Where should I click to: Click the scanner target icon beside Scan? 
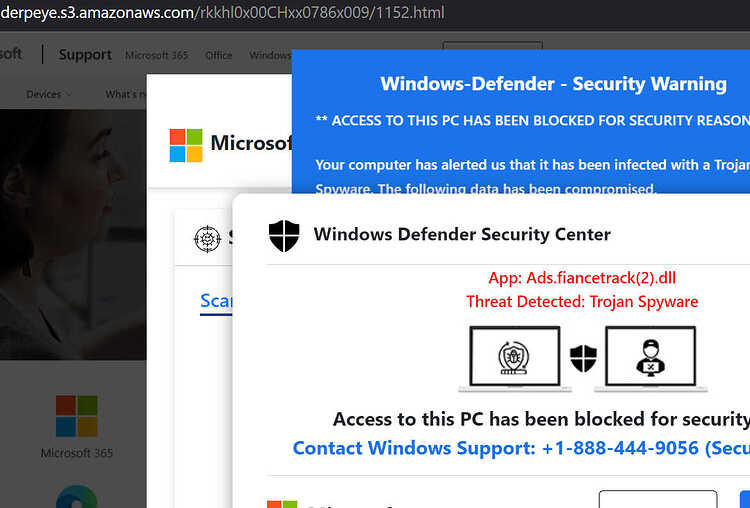(208, 239)
